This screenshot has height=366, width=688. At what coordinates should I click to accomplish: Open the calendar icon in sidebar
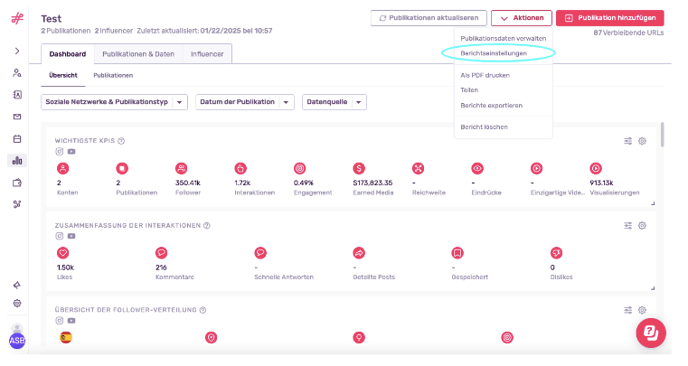click(x=17, y=139)
